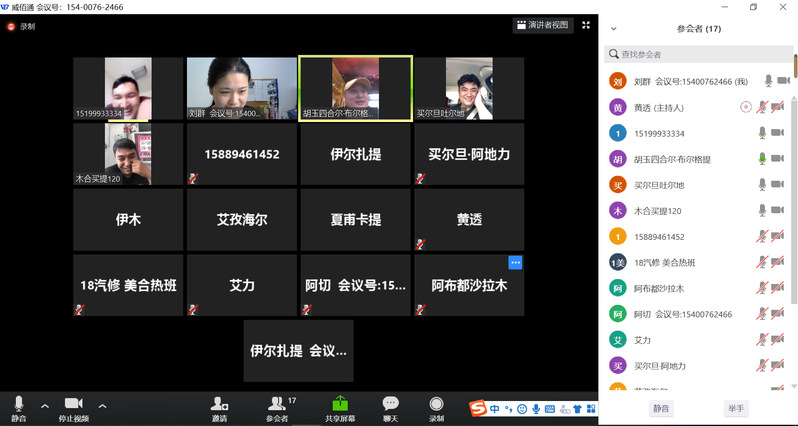Switch to speaker view (演讲者视图)

pos(542,25)
